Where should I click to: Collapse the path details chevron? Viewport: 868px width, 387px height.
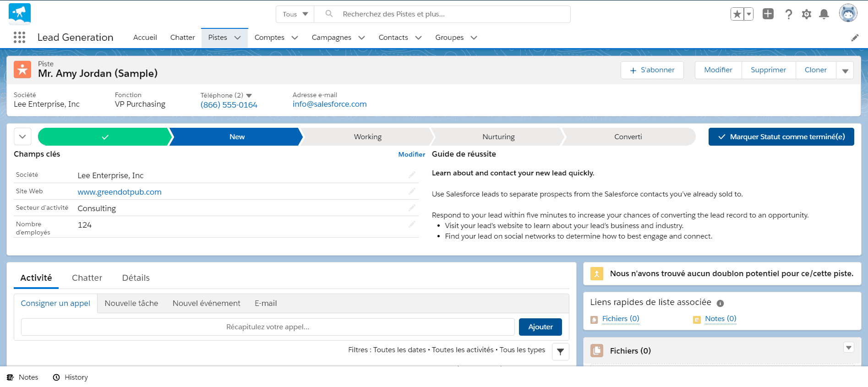click(22, 136)
